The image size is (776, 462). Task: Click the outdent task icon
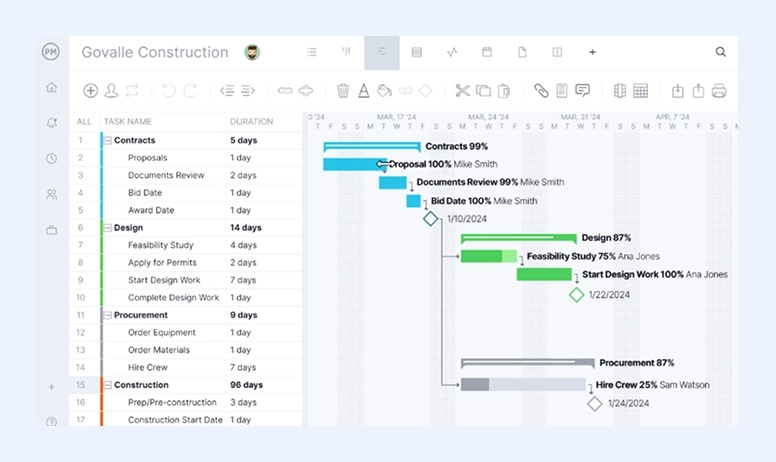(x=227, y=91)
